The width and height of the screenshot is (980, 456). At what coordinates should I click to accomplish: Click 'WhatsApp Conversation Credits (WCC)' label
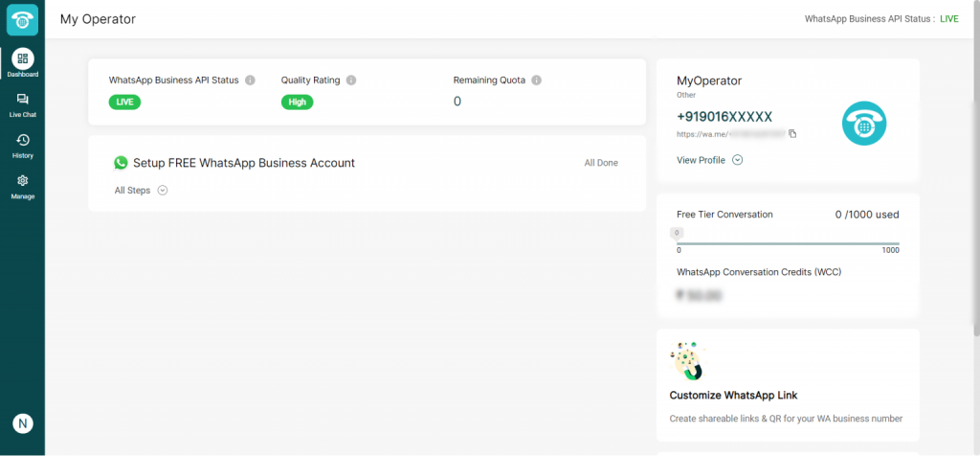point(759,272)
